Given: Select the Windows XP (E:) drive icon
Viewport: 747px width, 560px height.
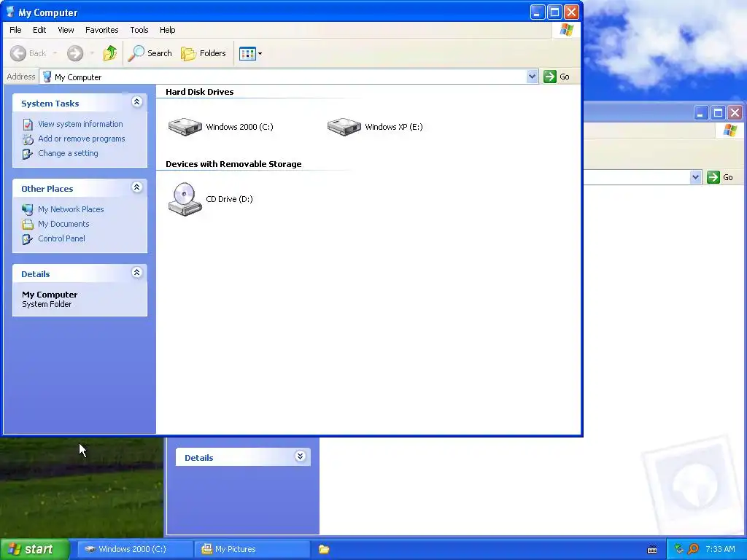Looking at the screenshot, I should tap(344, 127).
